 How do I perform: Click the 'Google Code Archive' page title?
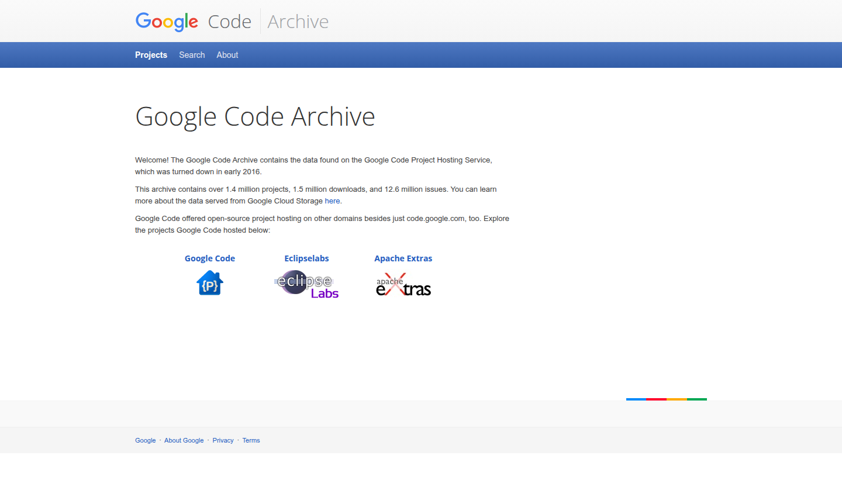(x=255, y=116)
